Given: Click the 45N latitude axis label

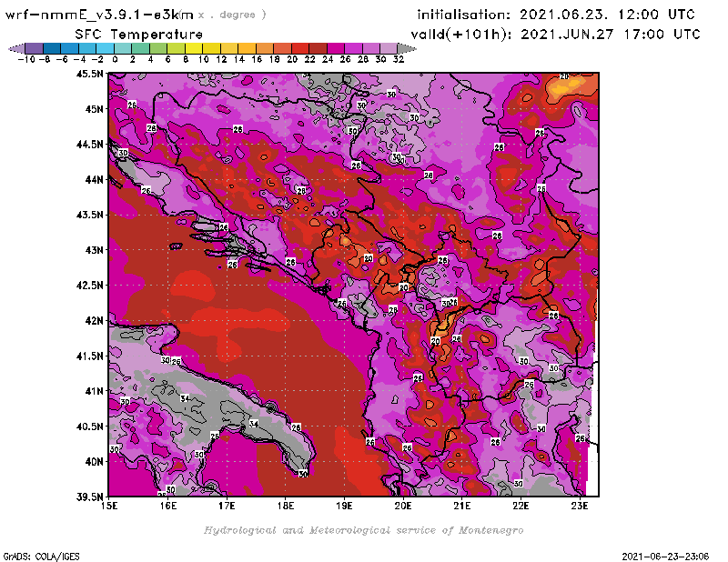Looking at the screenshot, I should click(94, 109).
